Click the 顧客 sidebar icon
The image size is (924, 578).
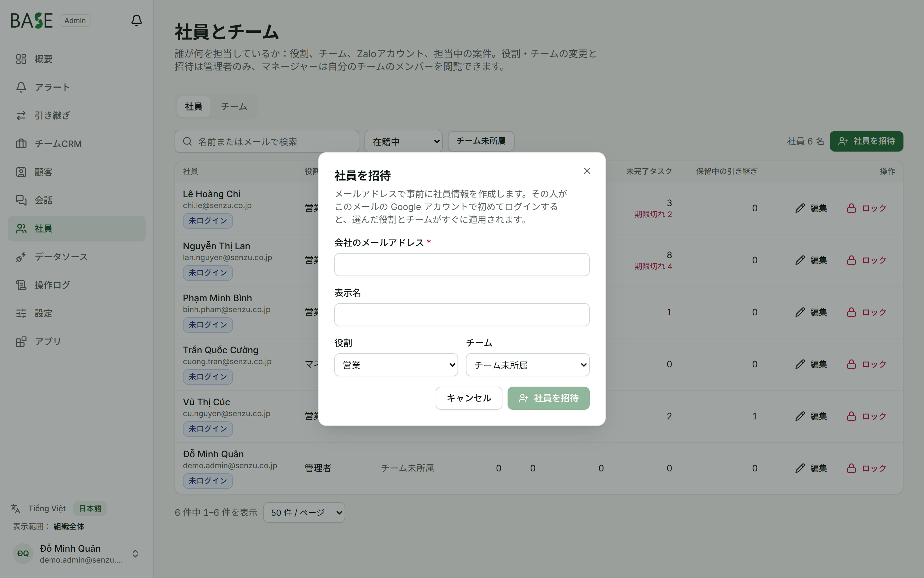coord(21,172)
